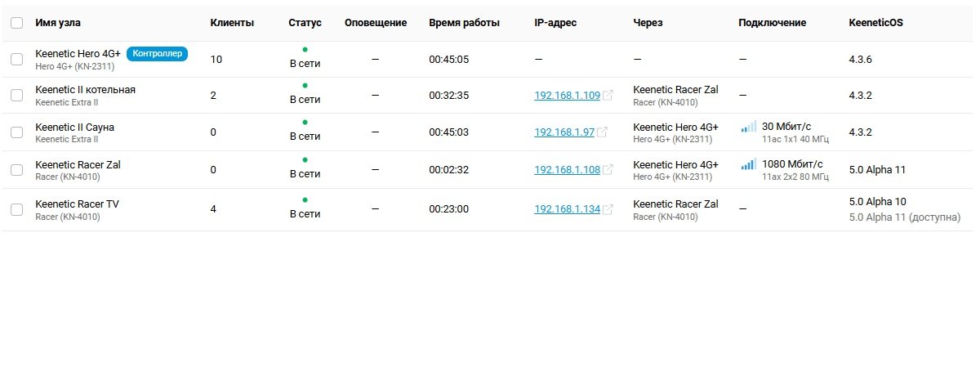Open external link icon beside 192.168.1.108
Image resolution: width=980 pixels, height=376 pixels.
[x=608, y=170]
